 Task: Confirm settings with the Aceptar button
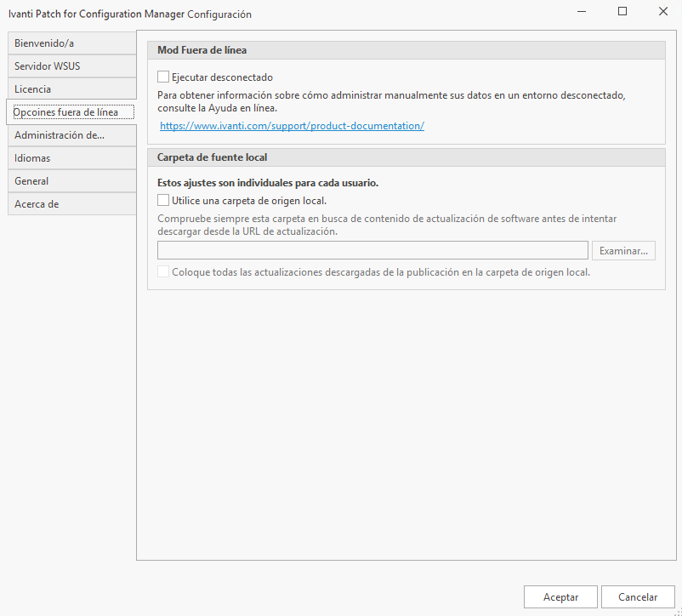point(560,597)
